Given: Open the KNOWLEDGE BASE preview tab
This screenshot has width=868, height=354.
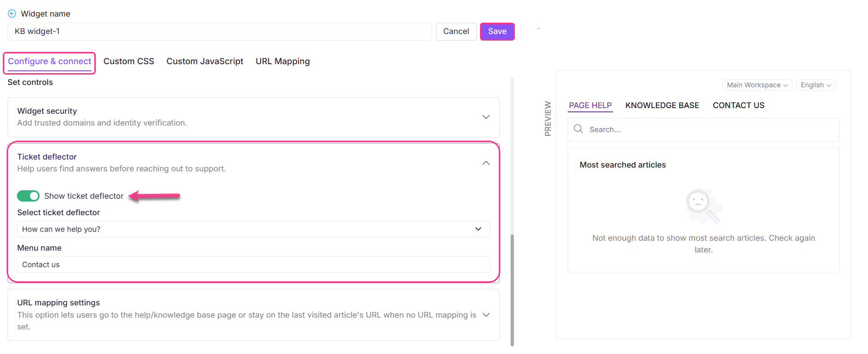Looking at the screenshot, I should [x=662, y=105].
